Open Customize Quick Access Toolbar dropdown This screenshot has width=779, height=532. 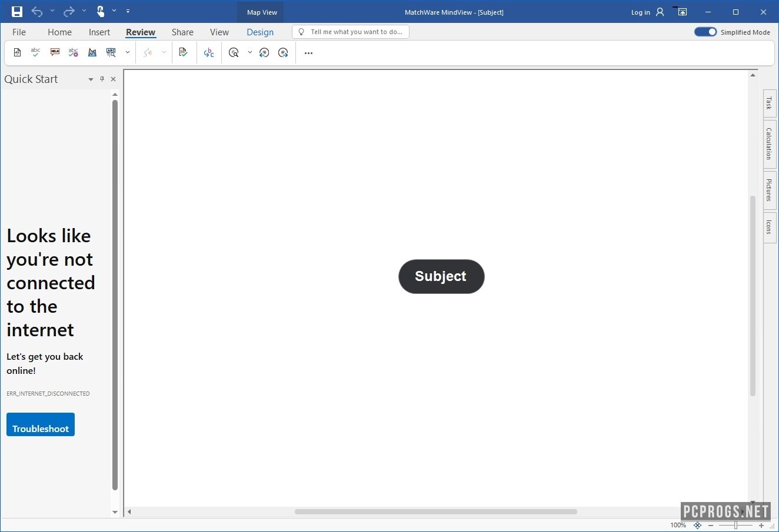(x=128, y=11)
